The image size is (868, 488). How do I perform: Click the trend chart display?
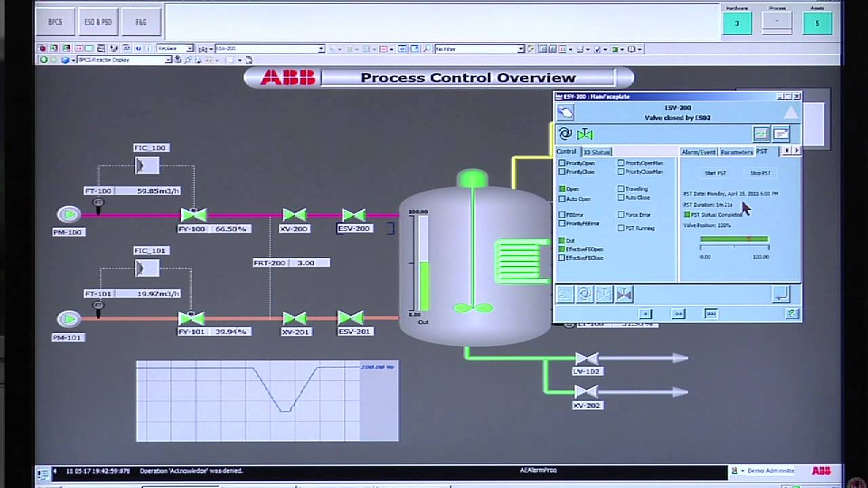(x=267, y=401)
